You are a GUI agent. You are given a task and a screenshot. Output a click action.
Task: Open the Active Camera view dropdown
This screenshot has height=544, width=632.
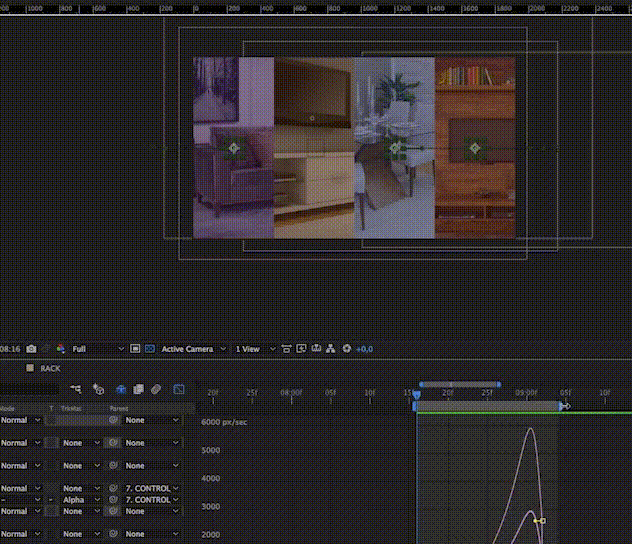pos(192,349)
